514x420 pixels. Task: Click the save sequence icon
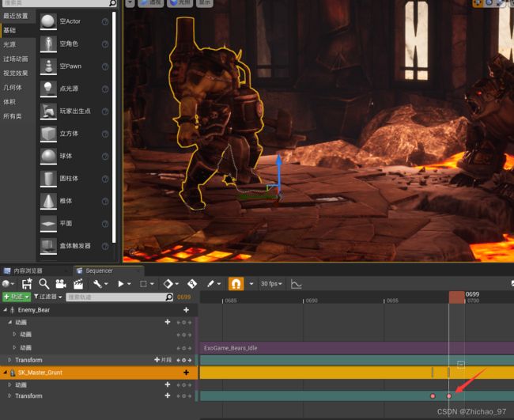27,284
